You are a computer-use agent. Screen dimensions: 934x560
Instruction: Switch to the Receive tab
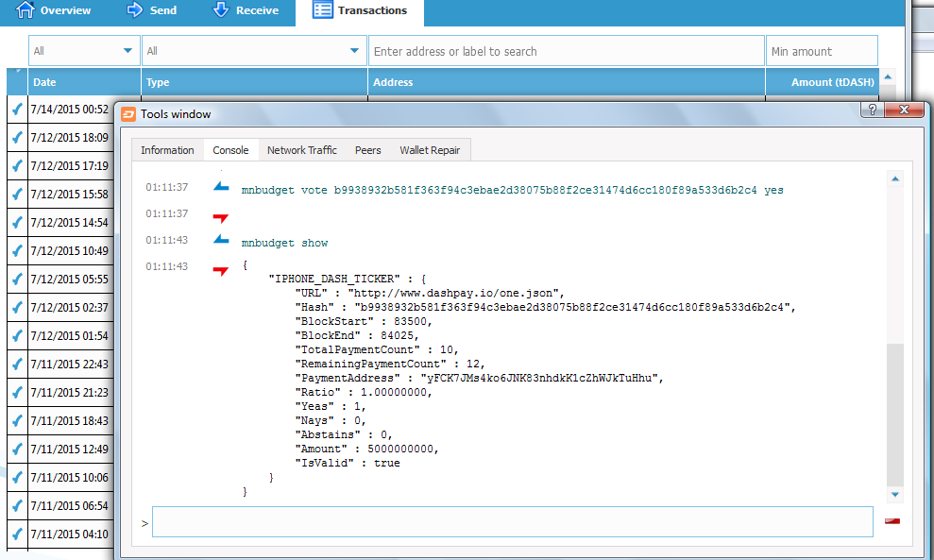[246, 10]
